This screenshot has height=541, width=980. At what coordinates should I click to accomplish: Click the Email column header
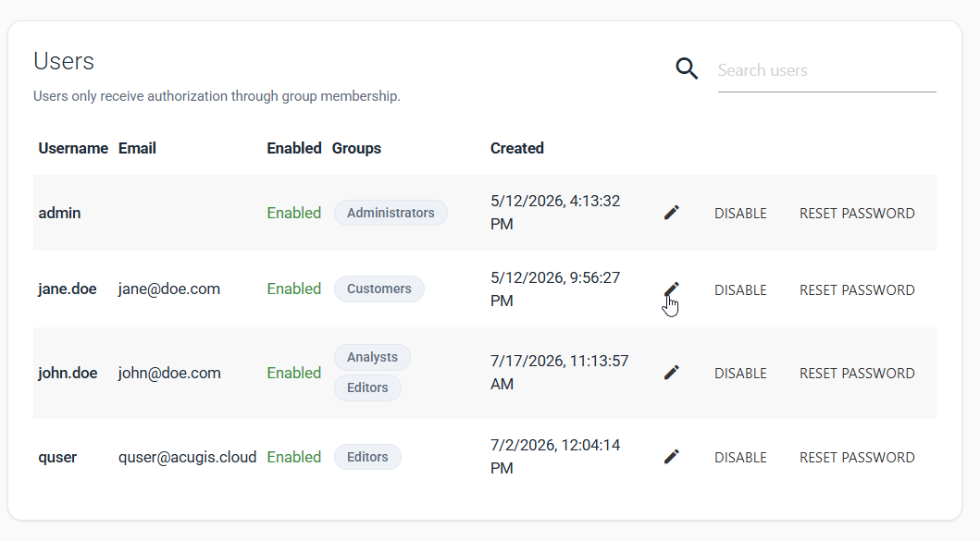pos(138,148)
